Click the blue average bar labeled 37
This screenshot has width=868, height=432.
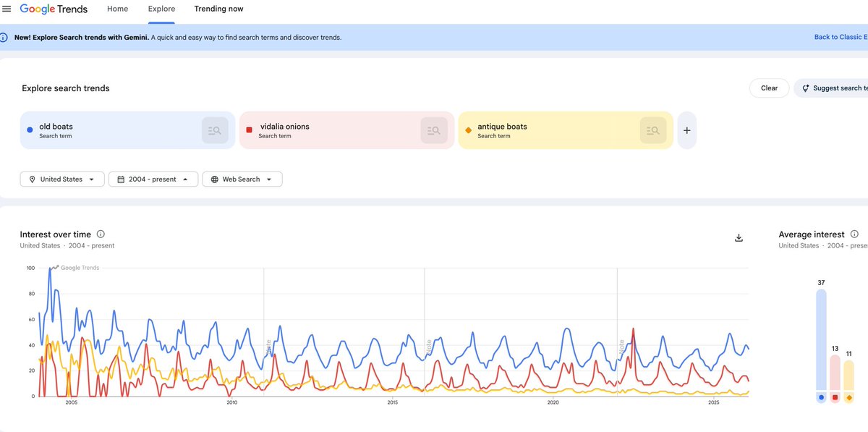821,340
